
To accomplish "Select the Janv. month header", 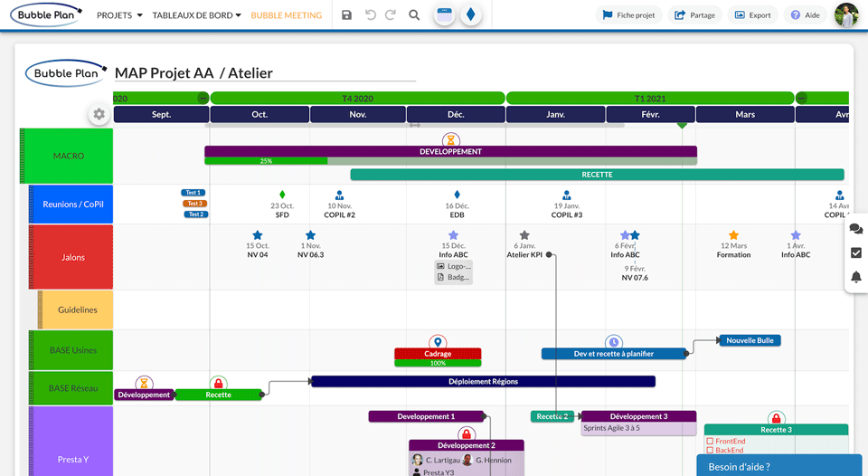I will (556, 114).
